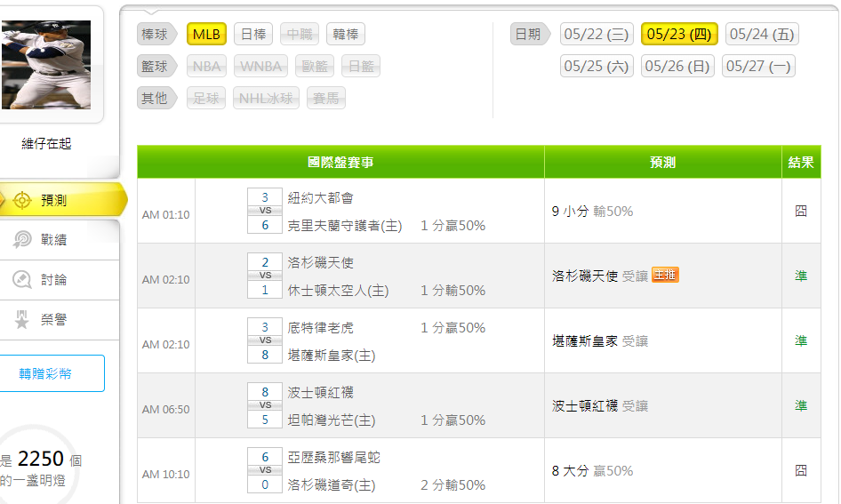Image resolution: width=841 pixels, height=504 pixels.
Task: Click the 2 分輸50% handicap for 道奇
Action: pos(453,485)
